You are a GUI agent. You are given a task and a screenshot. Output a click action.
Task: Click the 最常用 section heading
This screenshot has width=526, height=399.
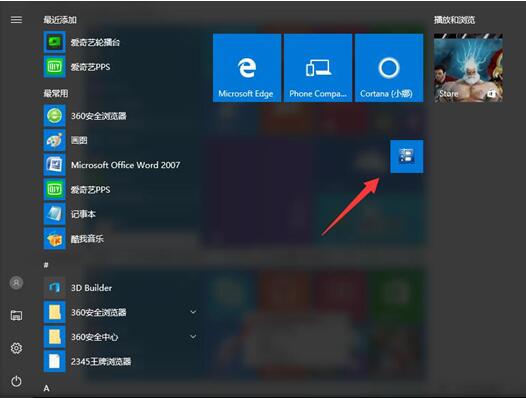point(56,93)
